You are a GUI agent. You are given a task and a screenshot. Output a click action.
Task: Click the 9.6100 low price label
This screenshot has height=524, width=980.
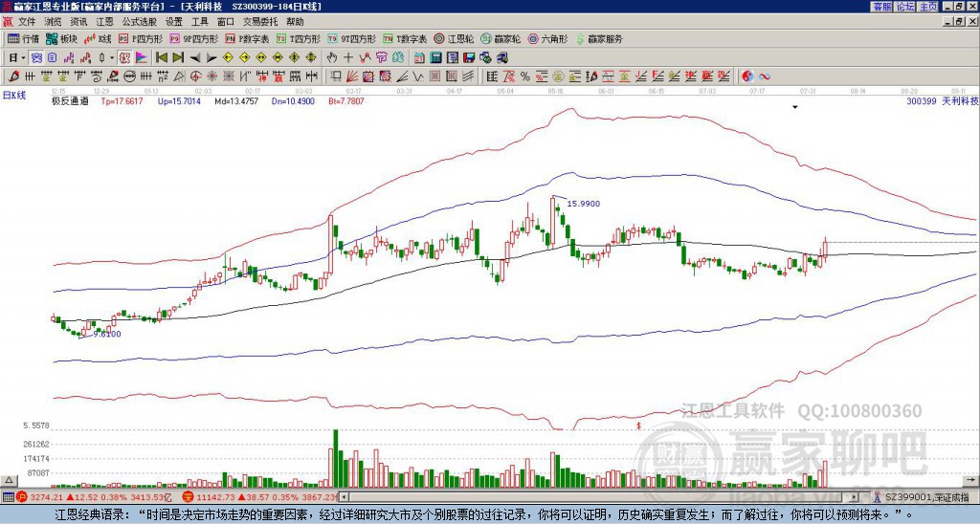click(x=107, y=334)
